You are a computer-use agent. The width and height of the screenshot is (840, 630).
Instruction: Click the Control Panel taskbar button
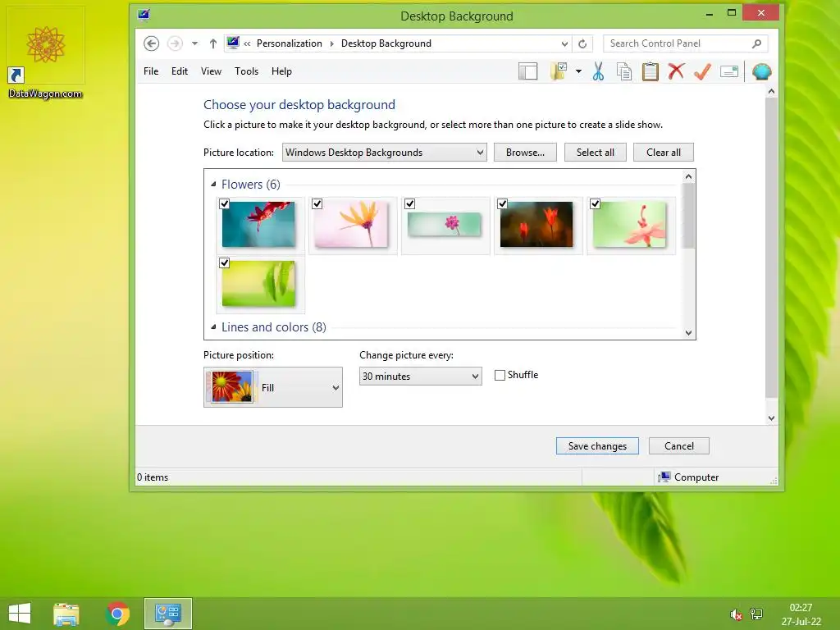coord(167,614)
